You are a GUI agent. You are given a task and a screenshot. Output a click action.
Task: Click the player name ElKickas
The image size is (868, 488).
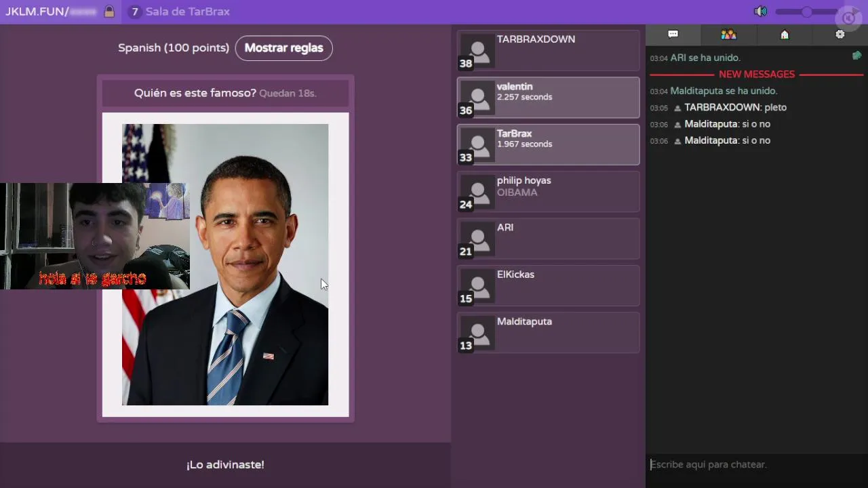(515, 274)
